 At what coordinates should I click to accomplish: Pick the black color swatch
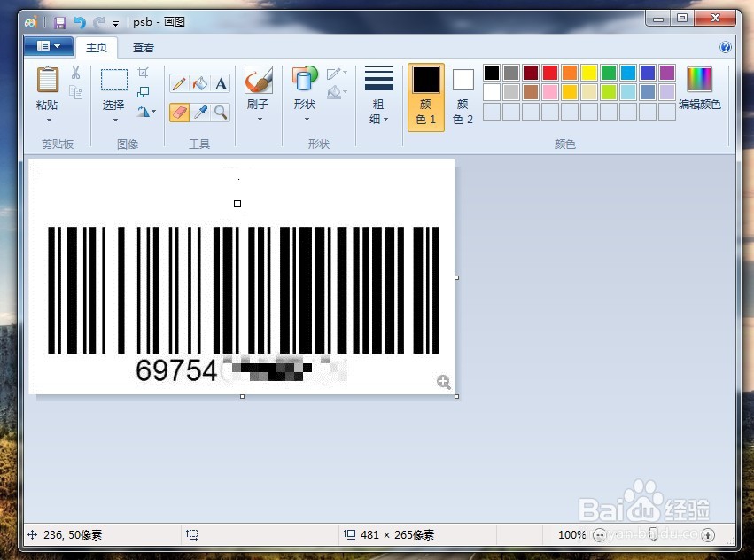(x=492, y=73)
